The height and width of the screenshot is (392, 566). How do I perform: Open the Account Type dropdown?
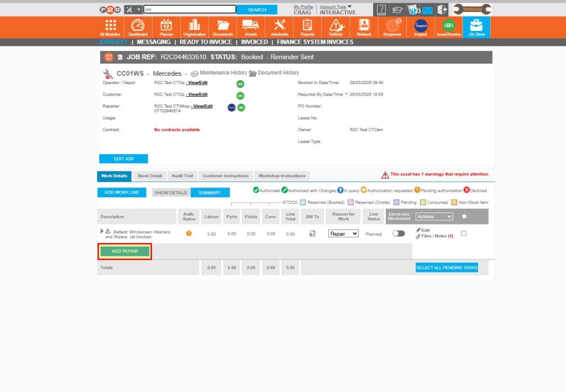coord(335,6)
